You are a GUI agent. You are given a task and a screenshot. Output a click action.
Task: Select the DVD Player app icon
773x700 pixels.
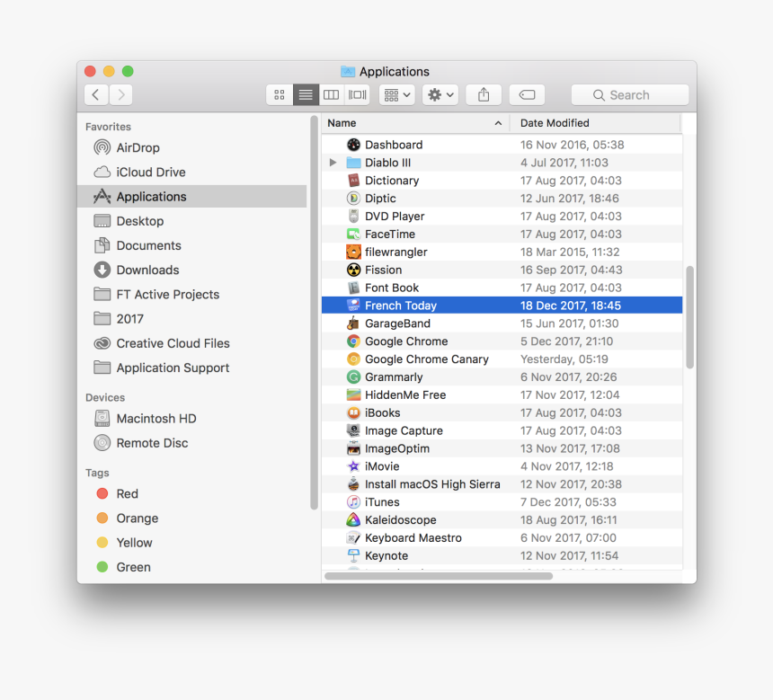point(353,216)
